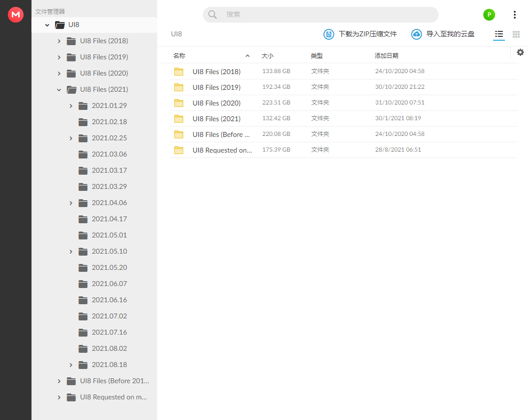Image resolution: width=528 pixels, height=420 pixels.
Task: Expand UI8 Files (2019) in the tree
Action: click(x=59, y=57)
